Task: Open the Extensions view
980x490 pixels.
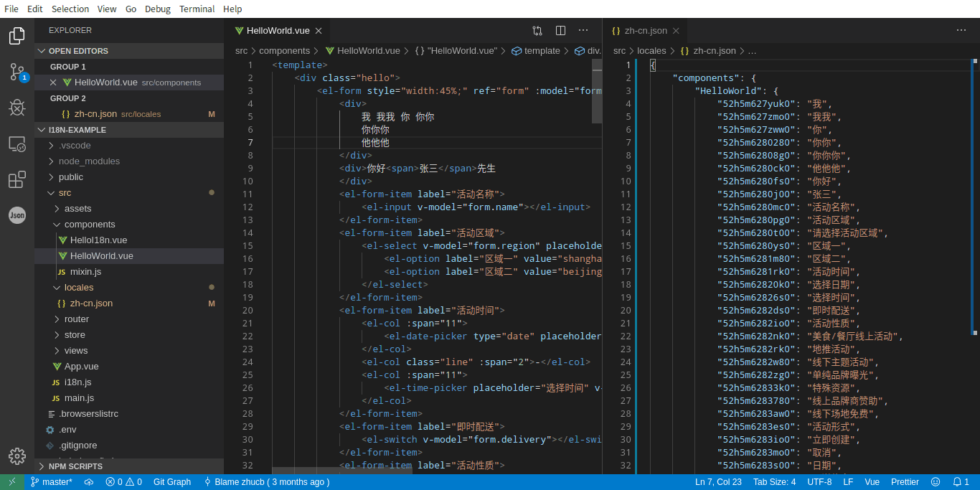Action: (17, 179)
